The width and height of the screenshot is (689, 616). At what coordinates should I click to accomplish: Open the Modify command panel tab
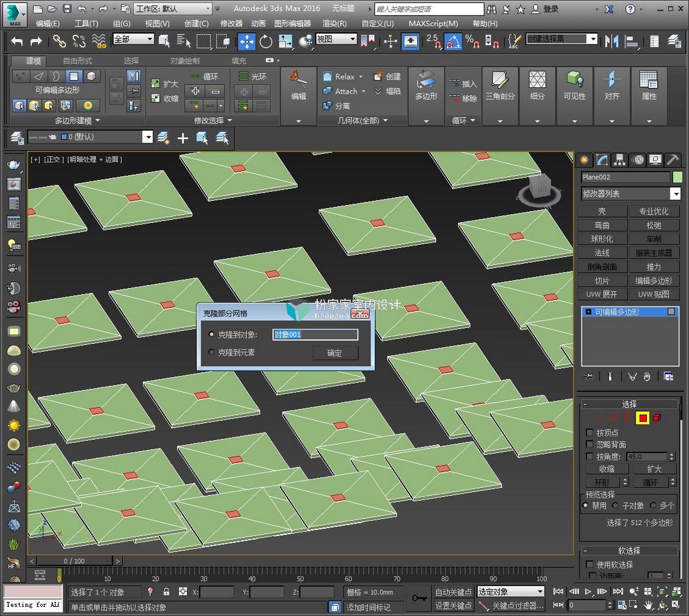pos(602,160)
